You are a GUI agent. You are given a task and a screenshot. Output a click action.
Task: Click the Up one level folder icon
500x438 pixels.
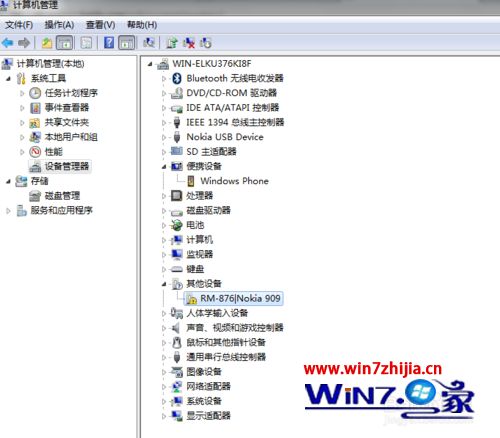tap(47, 43)
